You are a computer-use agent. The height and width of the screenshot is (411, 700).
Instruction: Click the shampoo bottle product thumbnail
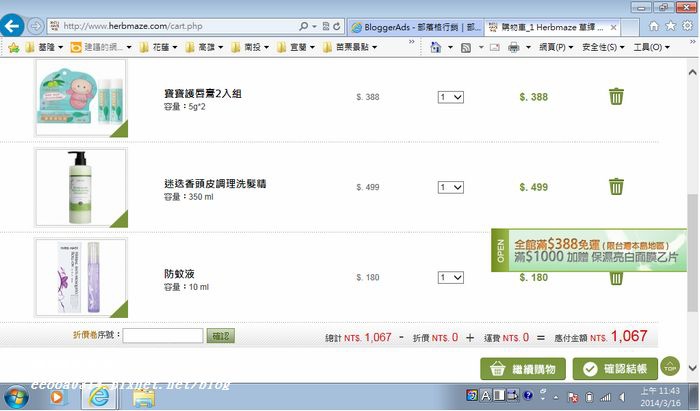pyautogui.click(x=81, y=188)
